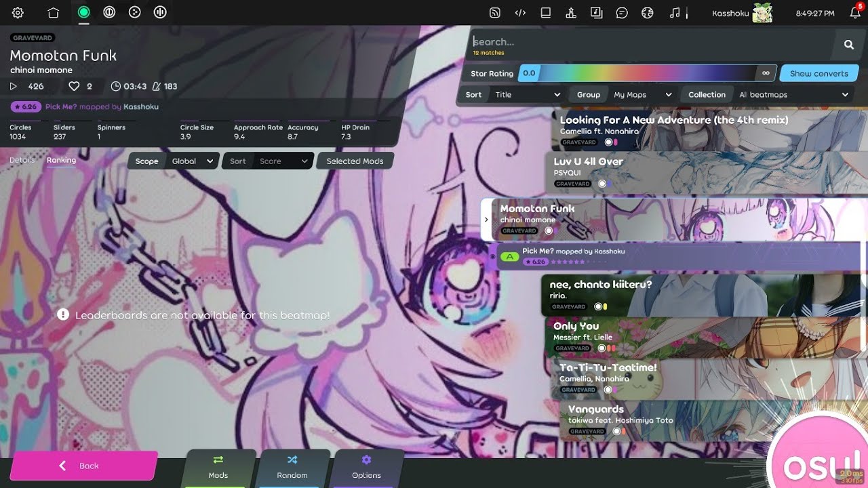Open the rankings podium icon
Image resolution: width=868 pixels, height=488 pixels.
571,12
